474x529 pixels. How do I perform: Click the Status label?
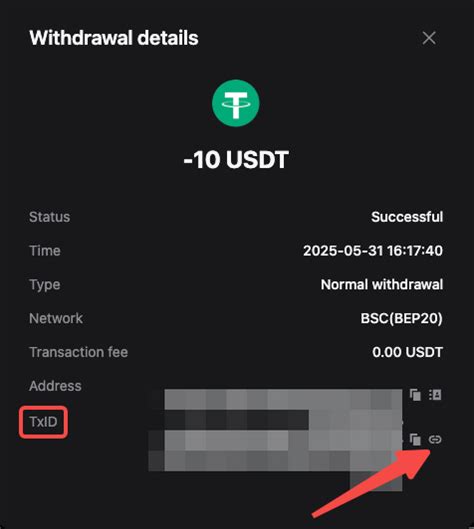[x=50, y=217]
